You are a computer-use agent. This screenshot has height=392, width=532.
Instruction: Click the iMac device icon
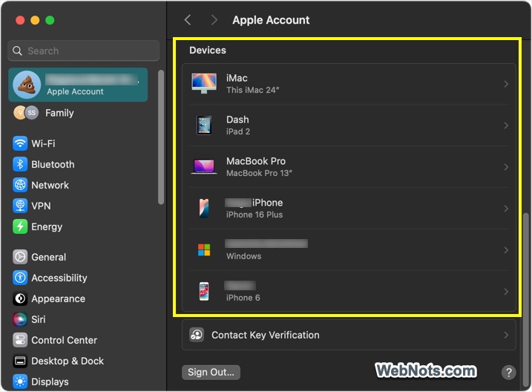[204, 83]
